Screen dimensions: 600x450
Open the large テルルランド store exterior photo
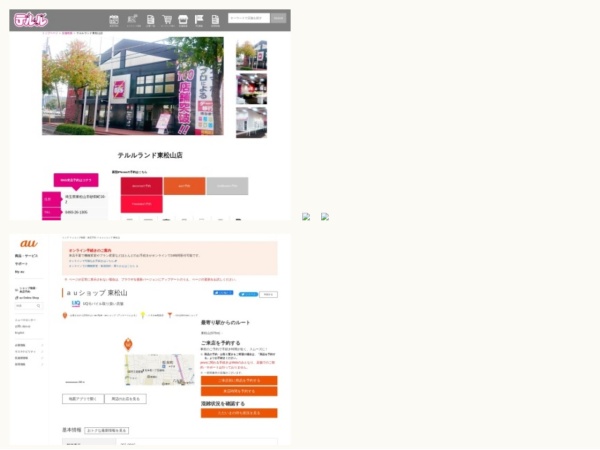pyautogui.click(x=133, y=86)
